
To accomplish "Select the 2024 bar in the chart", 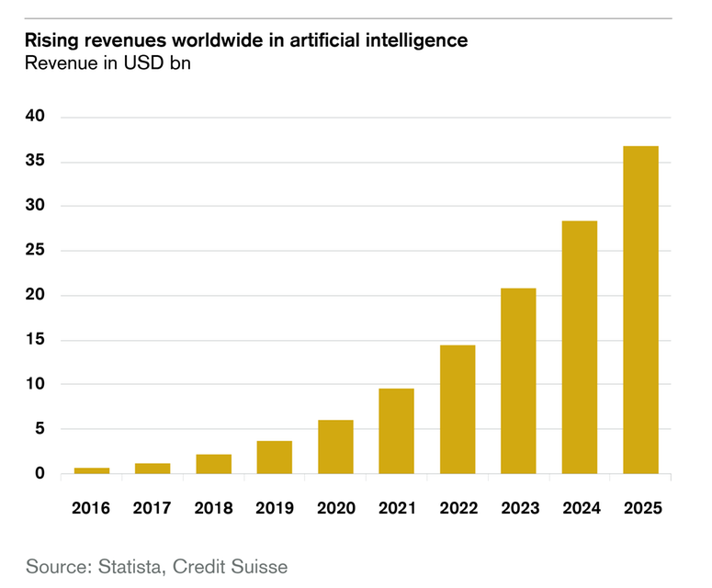I will [x=580, y=347].
